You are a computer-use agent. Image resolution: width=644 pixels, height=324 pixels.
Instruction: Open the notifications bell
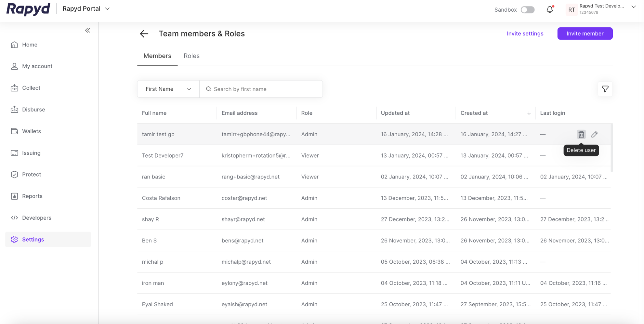coord(550,10)
